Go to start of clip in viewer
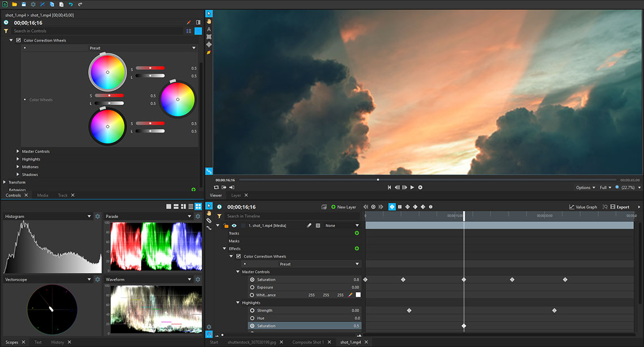This screenshot has width=644, height=347. point(389,187)
